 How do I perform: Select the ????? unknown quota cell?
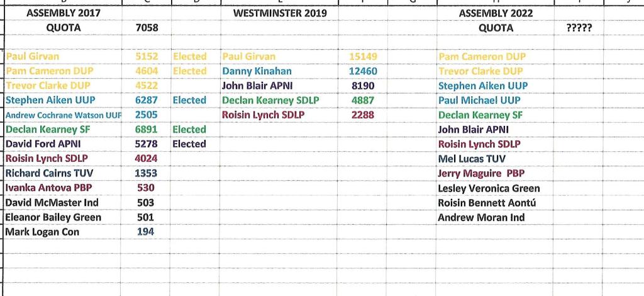[579, 28]
